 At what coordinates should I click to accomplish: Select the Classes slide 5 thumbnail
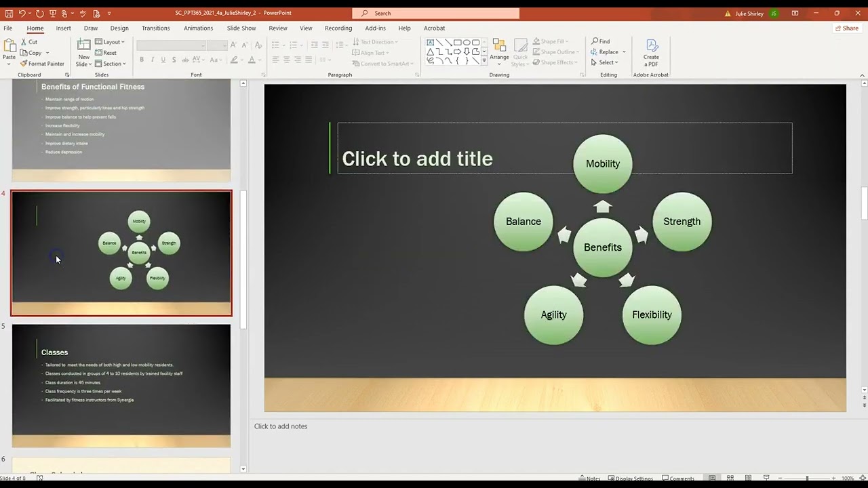(x=121, y=386)
